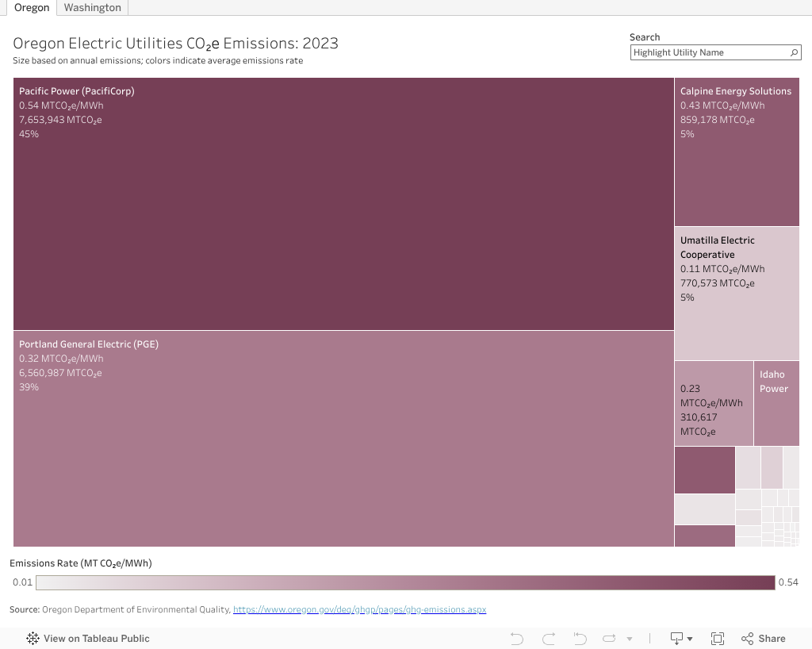
Task: Click the Share icon
Action: (763, 639)
